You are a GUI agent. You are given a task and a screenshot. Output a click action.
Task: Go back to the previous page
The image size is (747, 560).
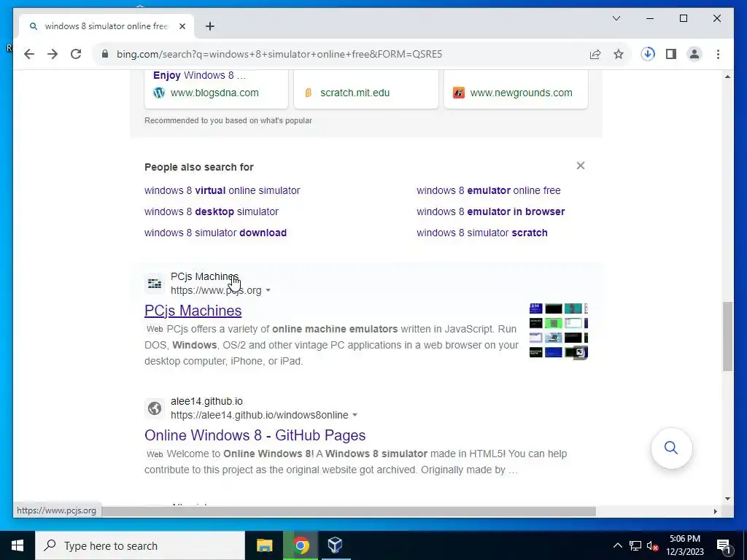[x=29, y=54]
